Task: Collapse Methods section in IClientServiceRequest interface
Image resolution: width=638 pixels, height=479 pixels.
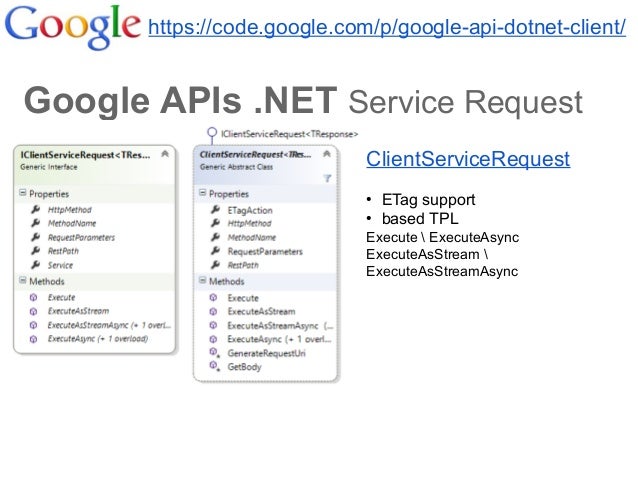Action: 23,280
